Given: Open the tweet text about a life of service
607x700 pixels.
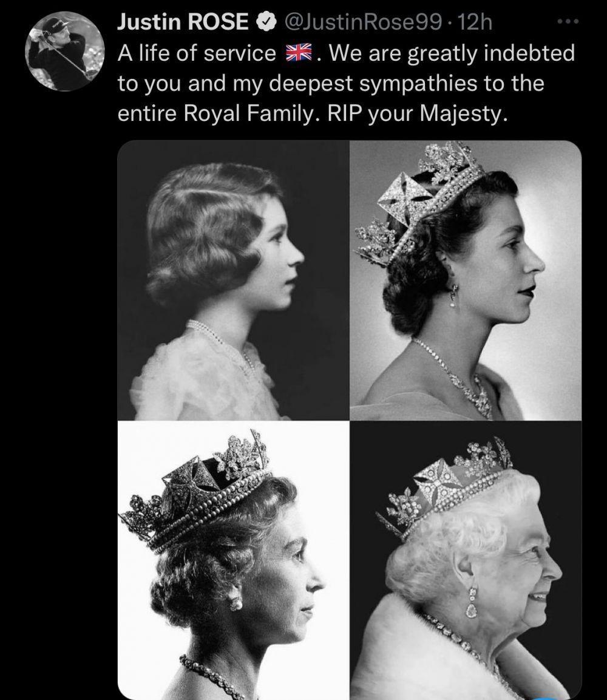Looking at the screenshot, I should point(346,83).
